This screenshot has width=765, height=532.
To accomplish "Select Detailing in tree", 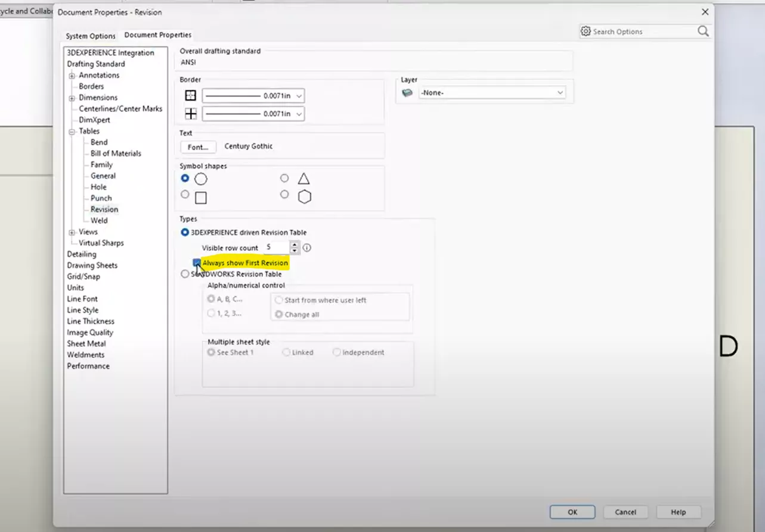I will point(81,254).
